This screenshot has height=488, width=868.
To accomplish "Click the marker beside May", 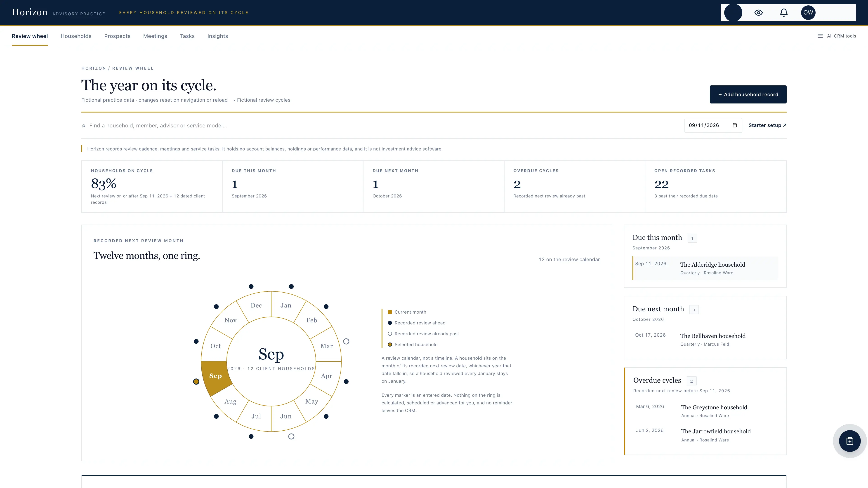I will 326,416.
